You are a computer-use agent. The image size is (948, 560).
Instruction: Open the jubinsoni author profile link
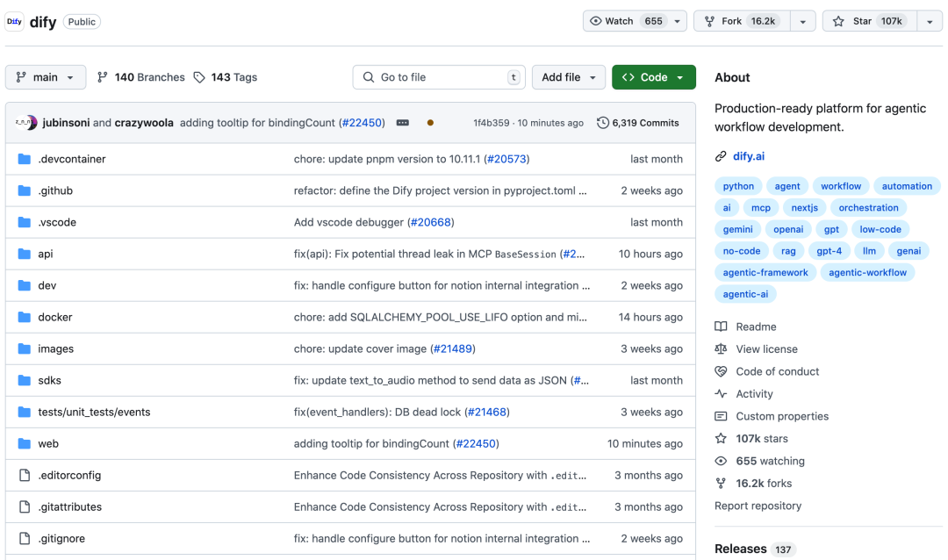click(66, 123)
